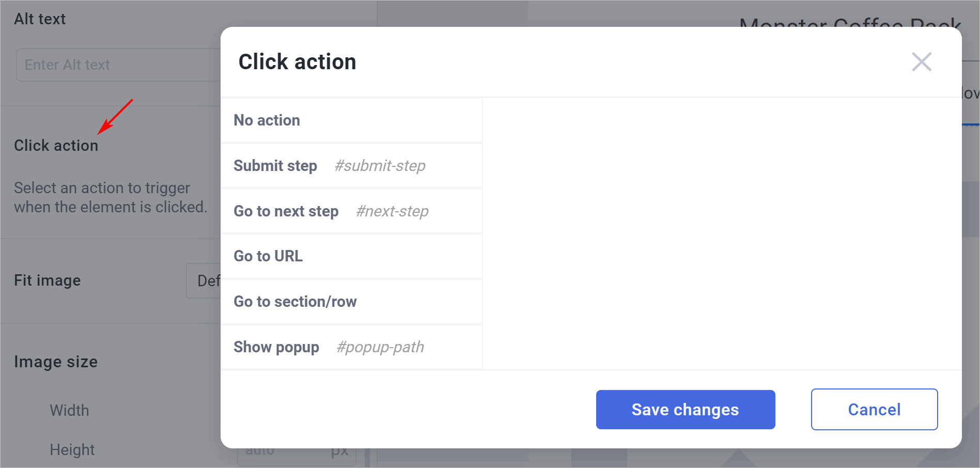
Task: Click the Click action sidebar label
Action: pos(56,146)
